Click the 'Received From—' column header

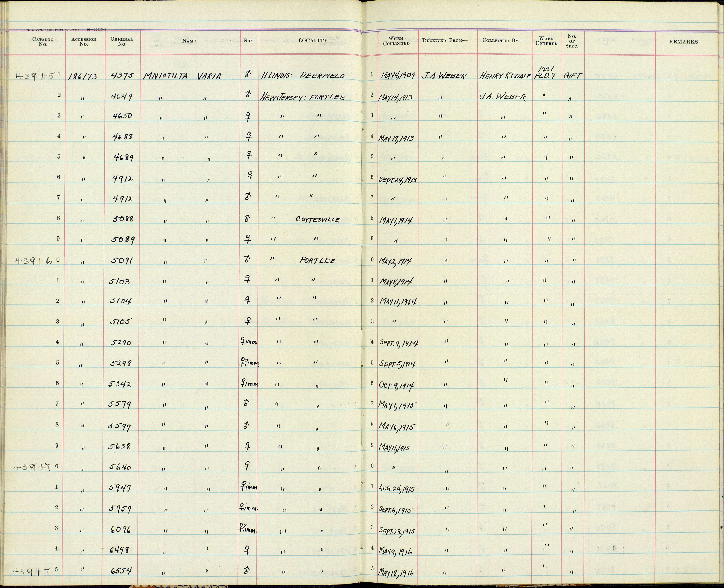[x=445, y=40]
